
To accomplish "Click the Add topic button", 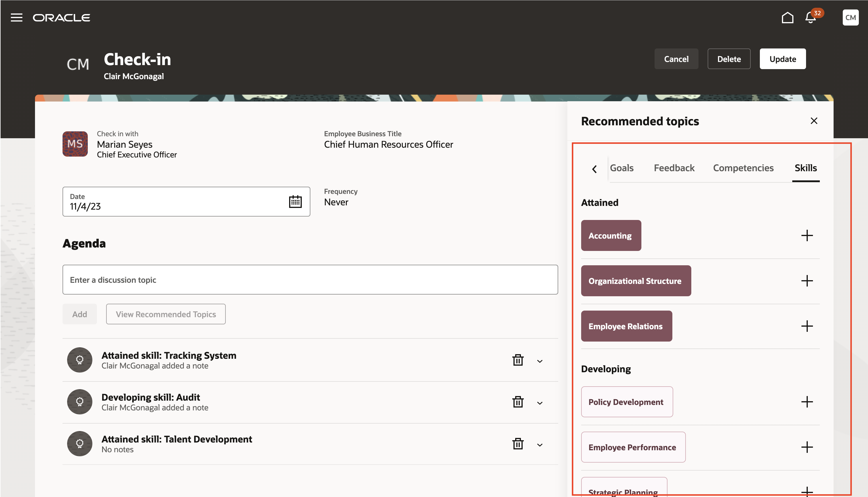I will point(79,314).
